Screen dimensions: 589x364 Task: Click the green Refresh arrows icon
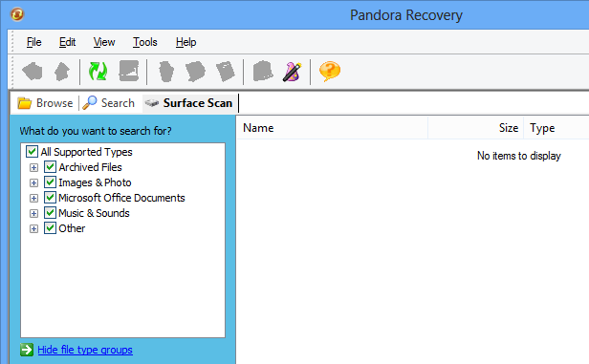pyautogui.click(x=98, y=72)
